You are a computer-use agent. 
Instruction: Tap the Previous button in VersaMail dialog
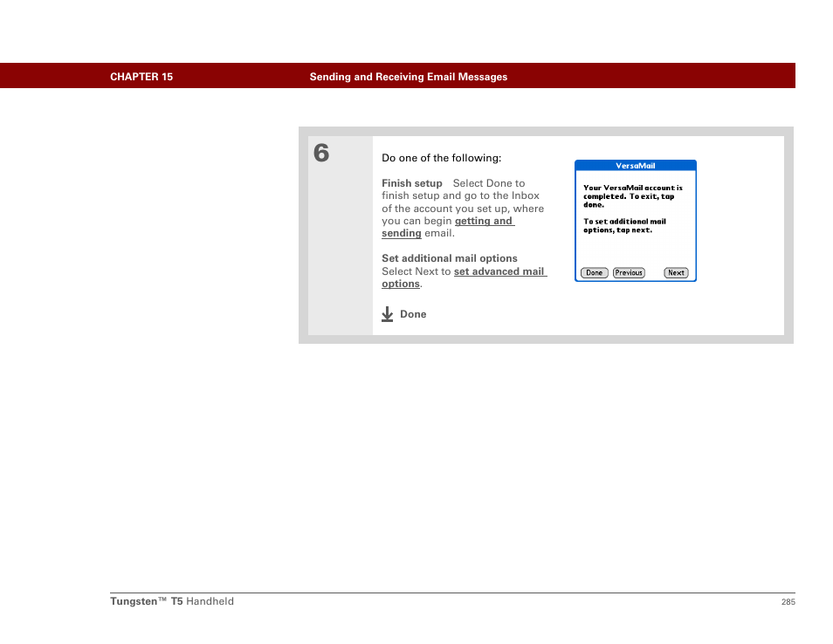click(629, 273)
